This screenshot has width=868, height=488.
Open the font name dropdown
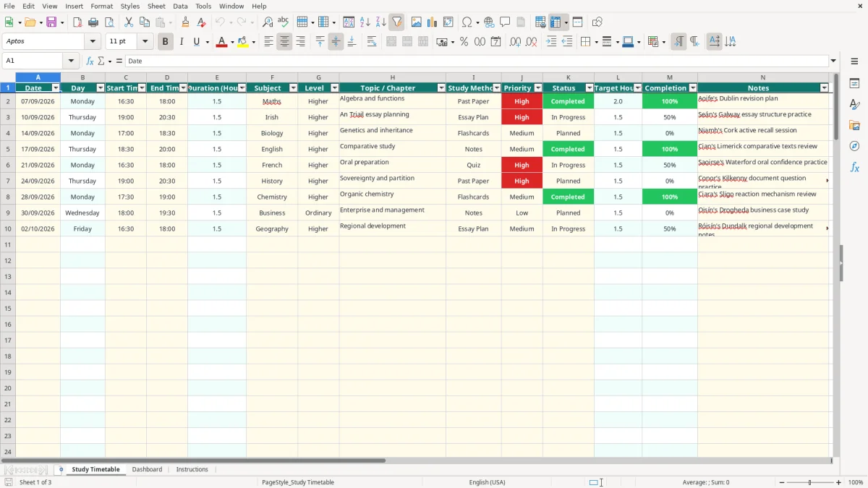(93, 42)
